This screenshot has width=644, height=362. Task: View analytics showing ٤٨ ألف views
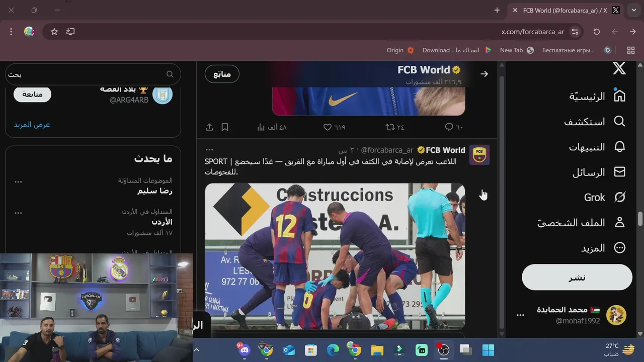pos(272,127)
